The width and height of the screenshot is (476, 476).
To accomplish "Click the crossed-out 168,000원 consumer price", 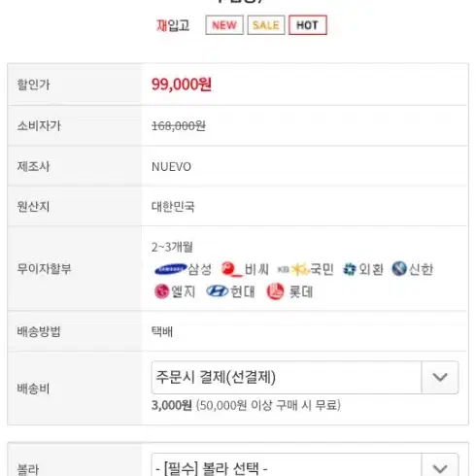I will [179, 125].
